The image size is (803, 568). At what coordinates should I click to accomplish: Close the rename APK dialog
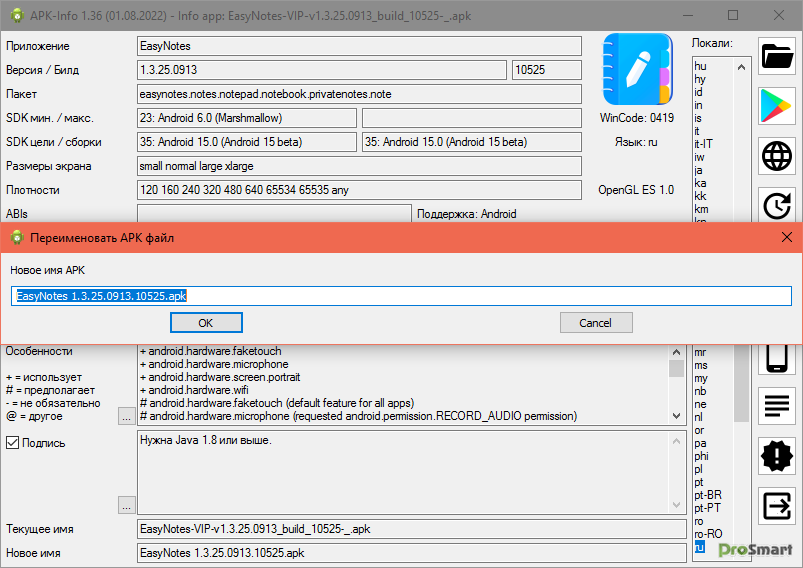point(787,237)
